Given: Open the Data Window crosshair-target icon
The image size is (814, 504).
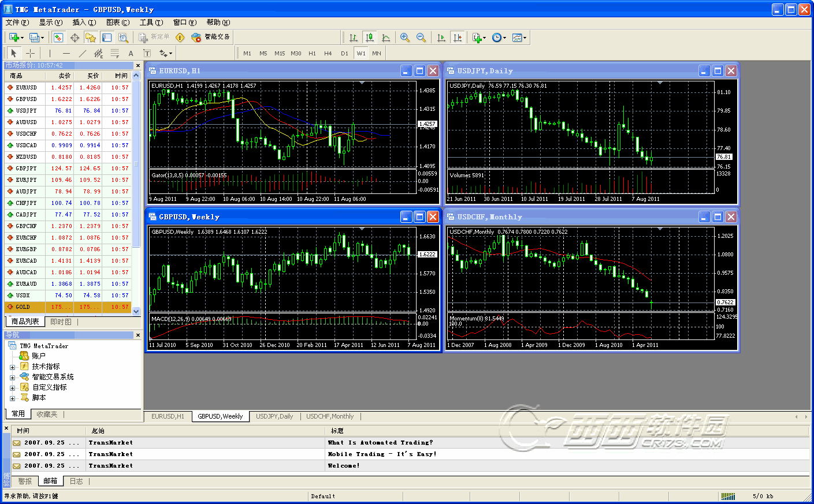Looking at the screenshot, I should [75, 38].
